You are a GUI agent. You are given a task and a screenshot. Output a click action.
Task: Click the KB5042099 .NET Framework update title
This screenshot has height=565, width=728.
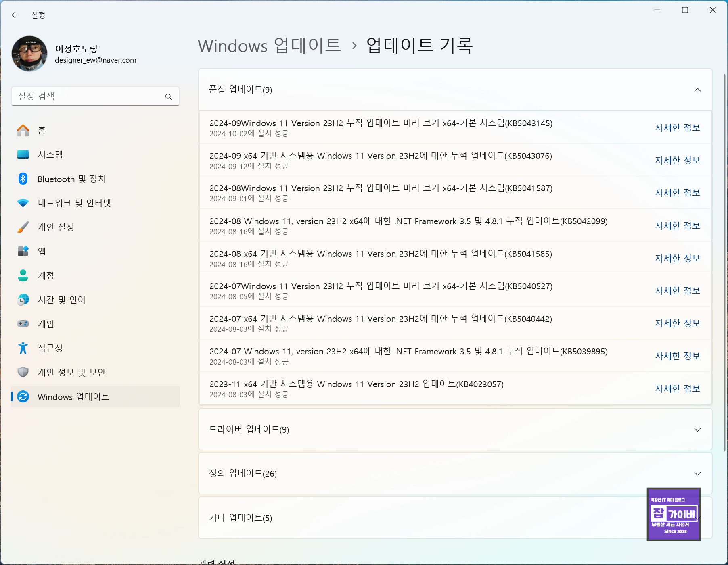coord(408,221)
